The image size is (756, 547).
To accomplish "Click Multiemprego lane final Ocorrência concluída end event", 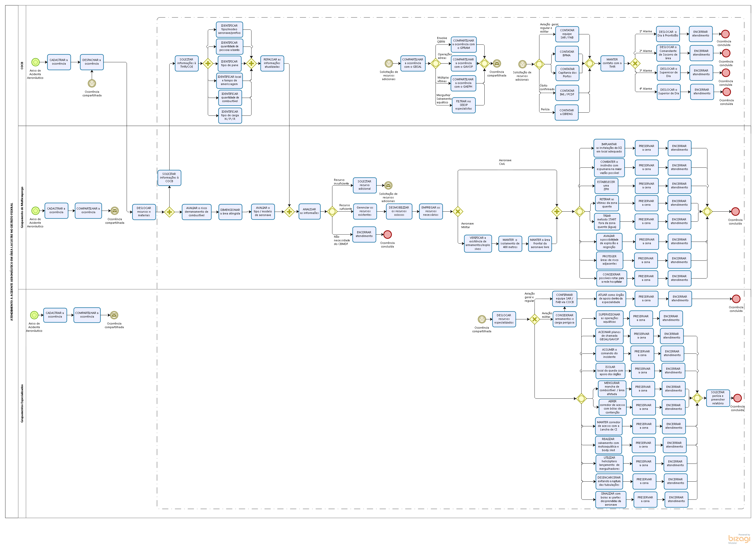I will [x=735, y=211].
